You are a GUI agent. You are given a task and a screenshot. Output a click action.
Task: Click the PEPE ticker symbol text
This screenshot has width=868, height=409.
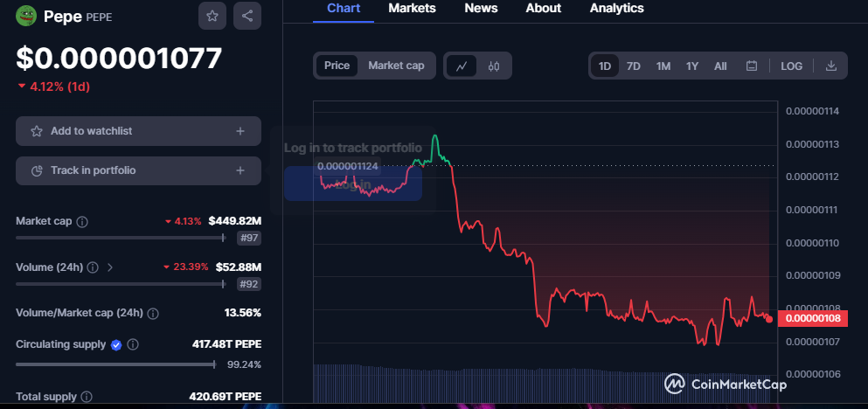[99, 17]
